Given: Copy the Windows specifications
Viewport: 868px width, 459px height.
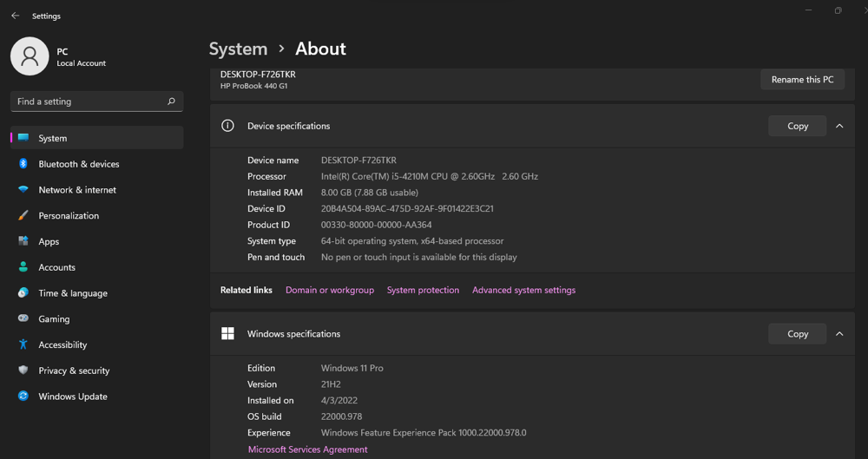Looking at the screenshot, I should [x=797, y=334].
